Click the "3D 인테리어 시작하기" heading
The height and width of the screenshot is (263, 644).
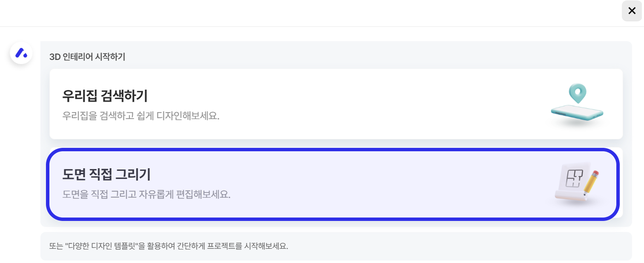tap(87, 57)
